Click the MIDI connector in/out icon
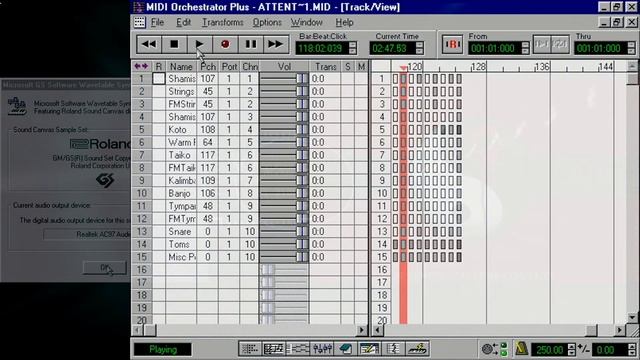This screenshot has width=640, height=360. point(488,349)
